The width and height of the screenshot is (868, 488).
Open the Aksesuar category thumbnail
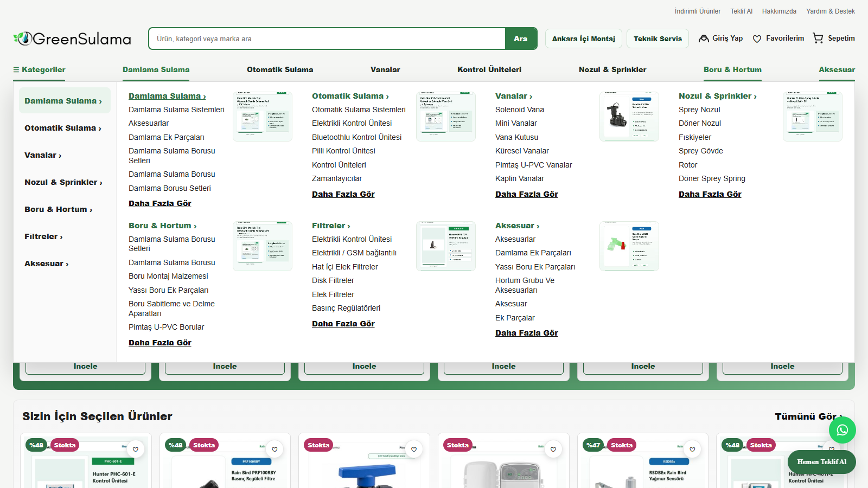tap(629, 246)
